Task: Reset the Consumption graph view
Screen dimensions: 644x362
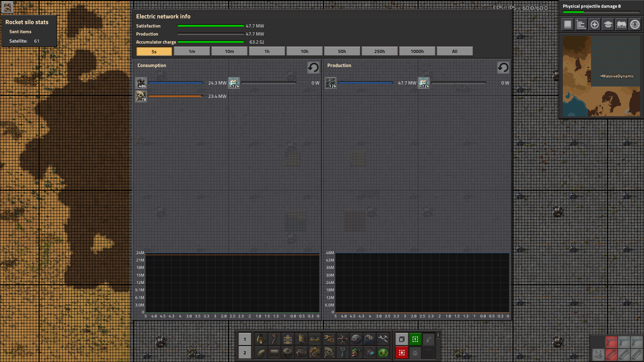Action: pos(313,67)
